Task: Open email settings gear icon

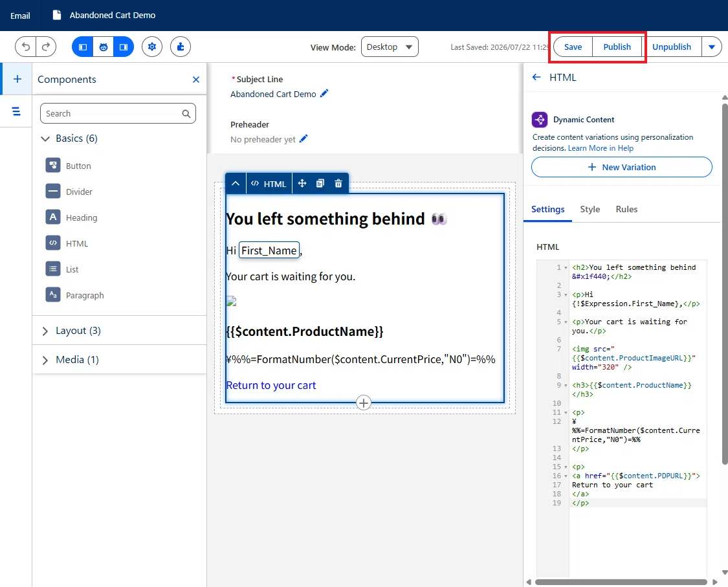Action: click(152, 47)
